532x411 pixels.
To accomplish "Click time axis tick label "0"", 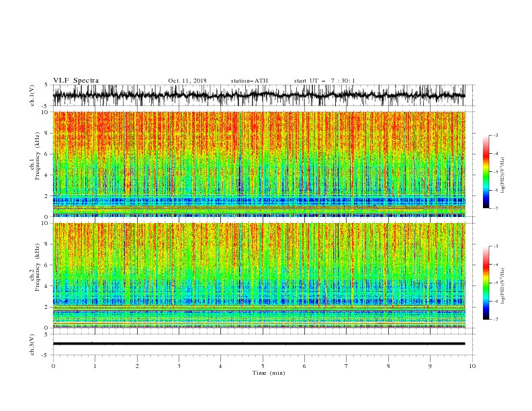I will [x=53, y=366].
